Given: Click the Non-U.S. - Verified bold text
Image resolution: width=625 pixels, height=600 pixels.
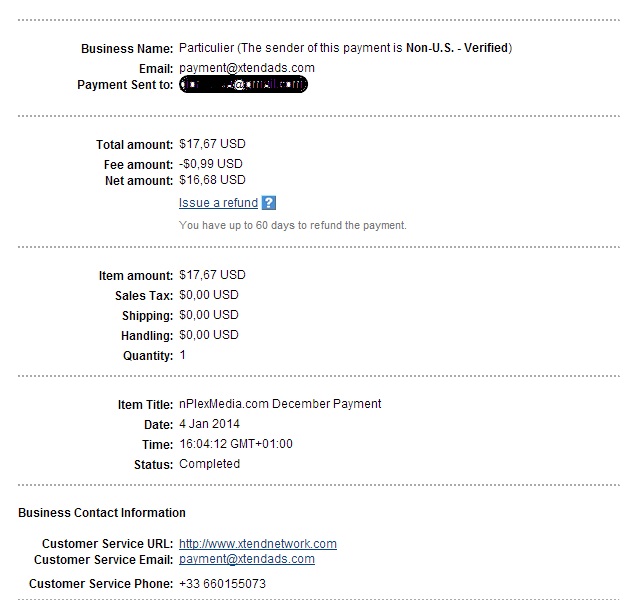Looking at the screenshot, I should pyautogui.click(x=457, y=48).
